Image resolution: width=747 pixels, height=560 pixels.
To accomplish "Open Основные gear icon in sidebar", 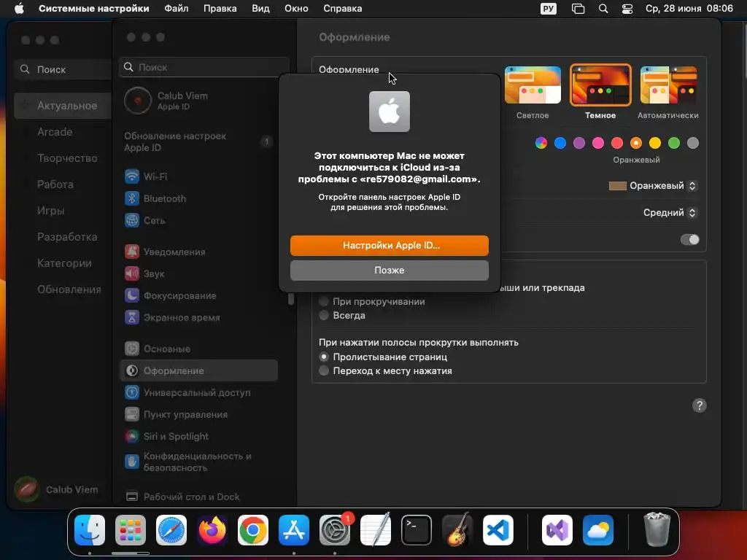I will [132, 349].
